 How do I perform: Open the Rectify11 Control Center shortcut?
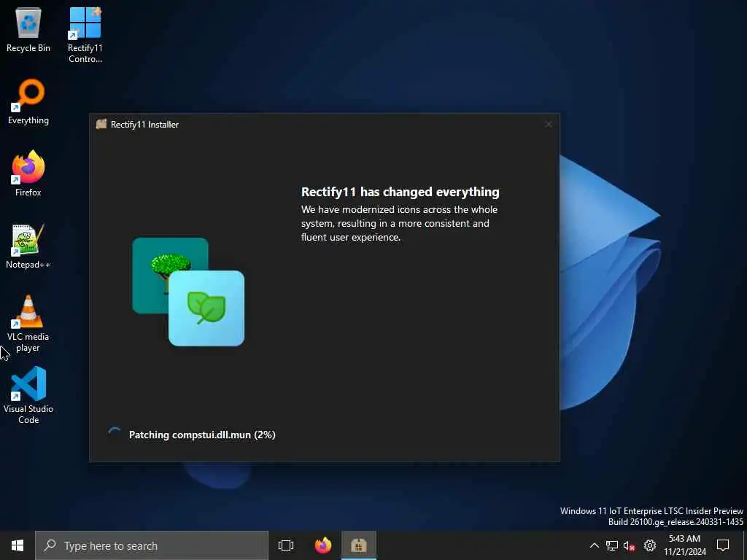click(x=85, y=35)
